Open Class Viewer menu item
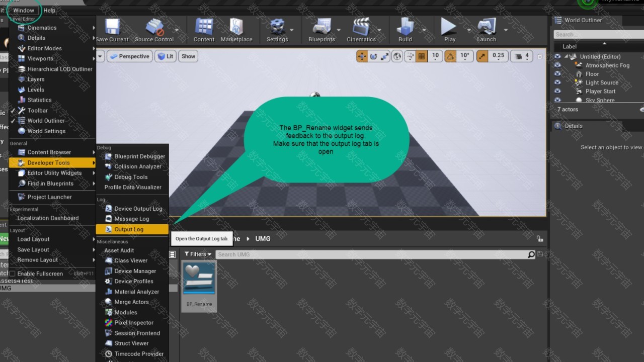This screenshot has width=644, height=362. [132, 260]
